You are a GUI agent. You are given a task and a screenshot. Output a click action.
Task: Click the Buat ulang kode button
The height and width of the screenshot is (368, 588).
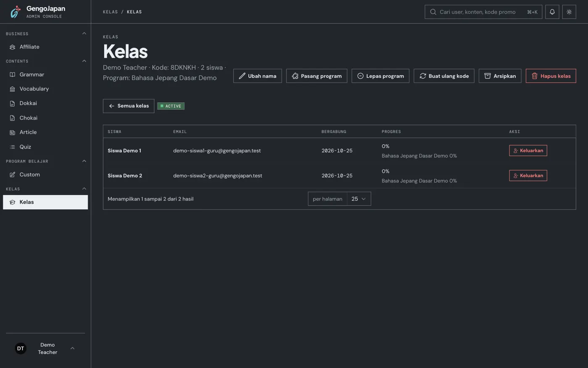point(444,76)
